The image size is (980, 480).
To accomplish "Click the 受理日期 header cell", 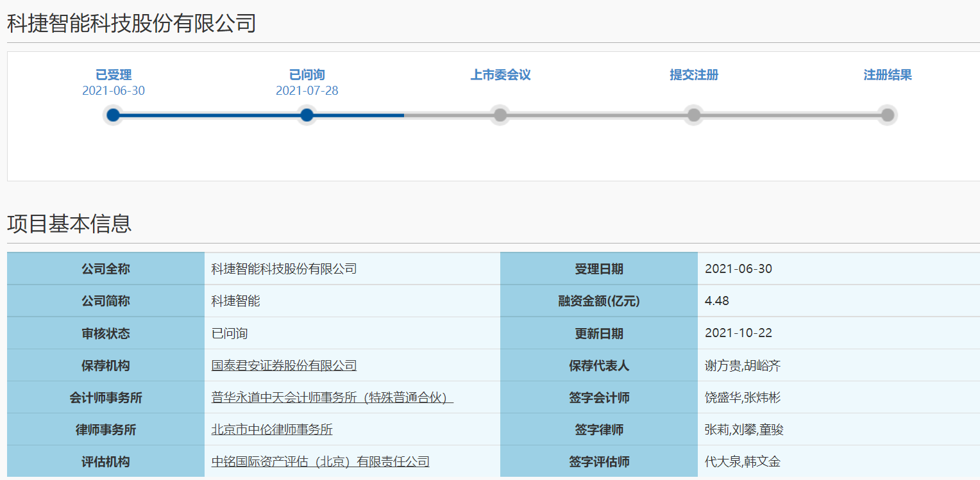I will click(x=599, y=269).
